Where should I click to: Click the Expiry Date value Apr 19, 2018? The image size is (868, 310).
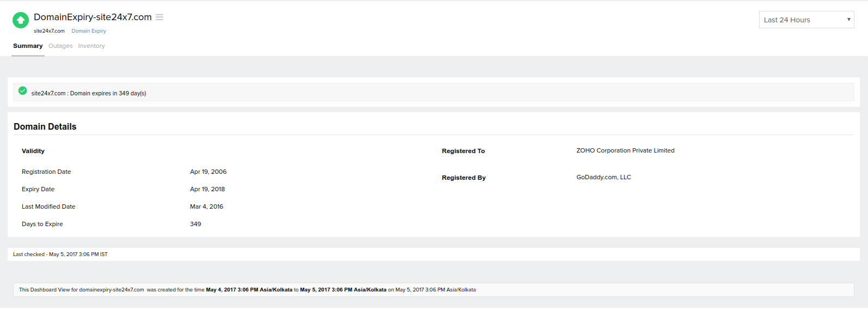[207, 189]
